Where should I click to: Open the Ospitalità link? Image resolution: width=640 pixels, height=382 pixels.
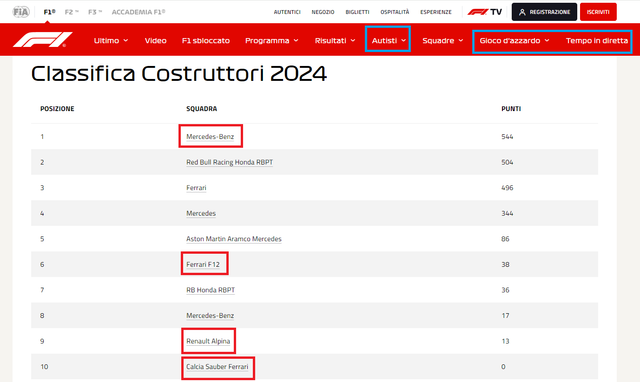click(395, 12)
